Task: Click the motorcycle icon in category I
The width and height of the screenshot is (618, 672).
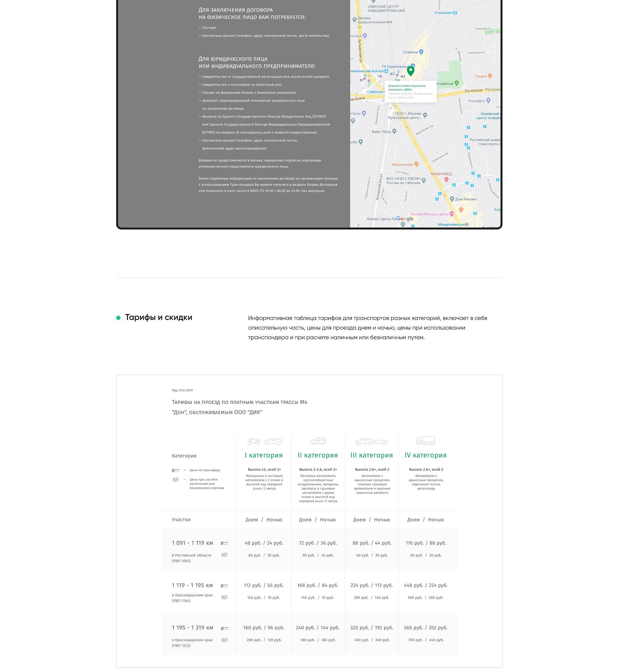Action: [x=254, y=442]
